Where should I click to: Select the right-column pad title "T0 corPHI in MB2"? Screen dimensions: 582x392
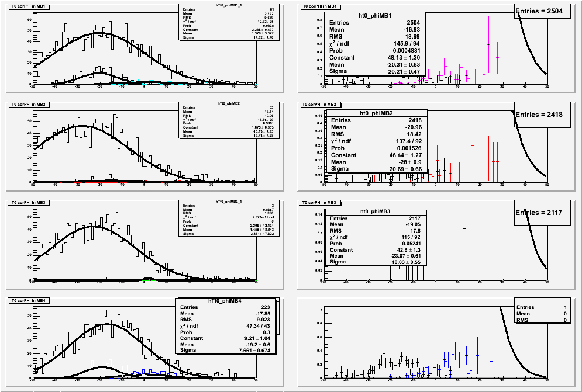320,105
